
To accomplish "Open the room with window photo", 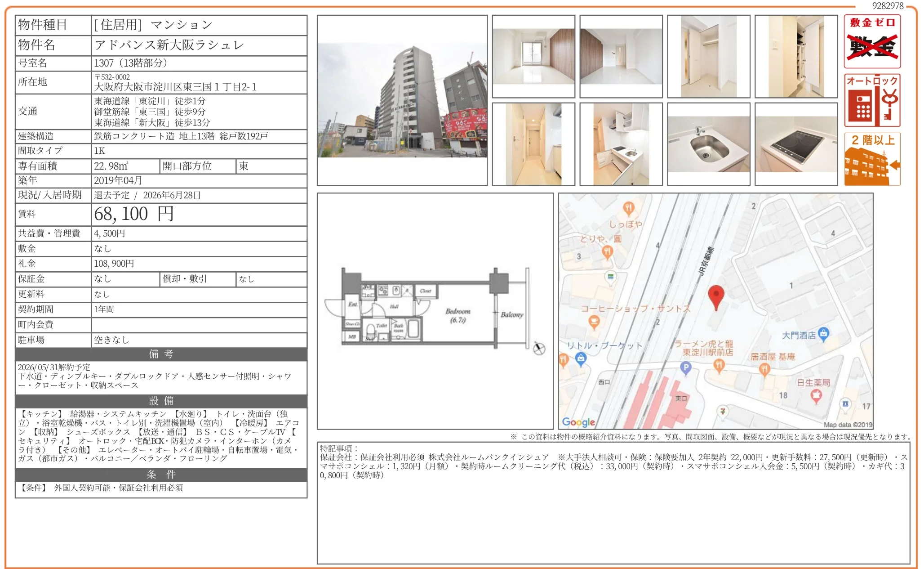I will 533,56.
